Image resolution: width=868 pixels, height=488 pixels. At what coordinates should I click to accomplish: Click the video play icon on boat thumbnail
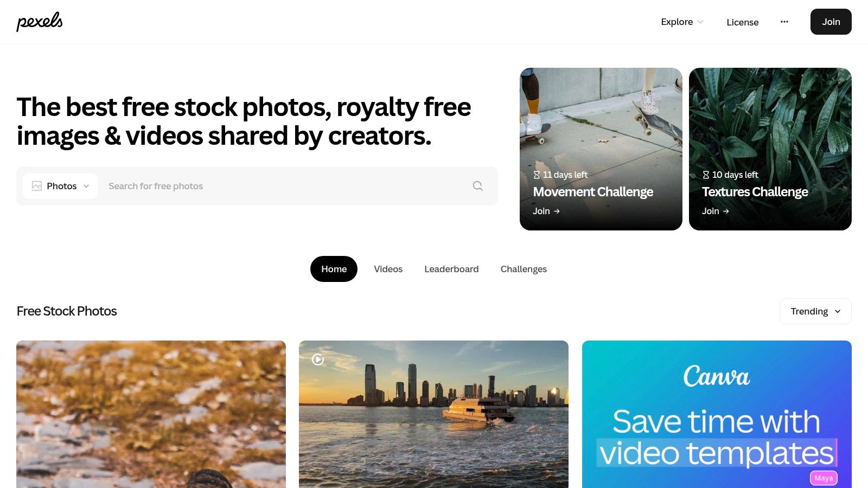point(318,359)
